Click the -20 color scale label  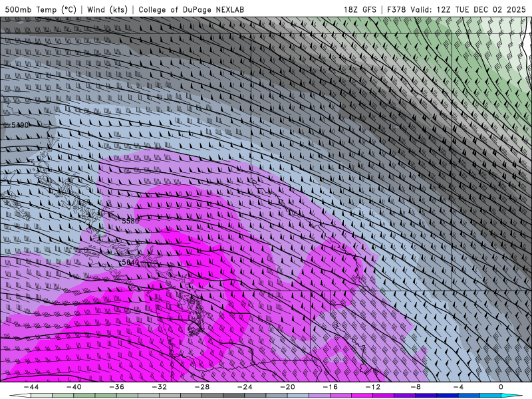pos(288,387)
